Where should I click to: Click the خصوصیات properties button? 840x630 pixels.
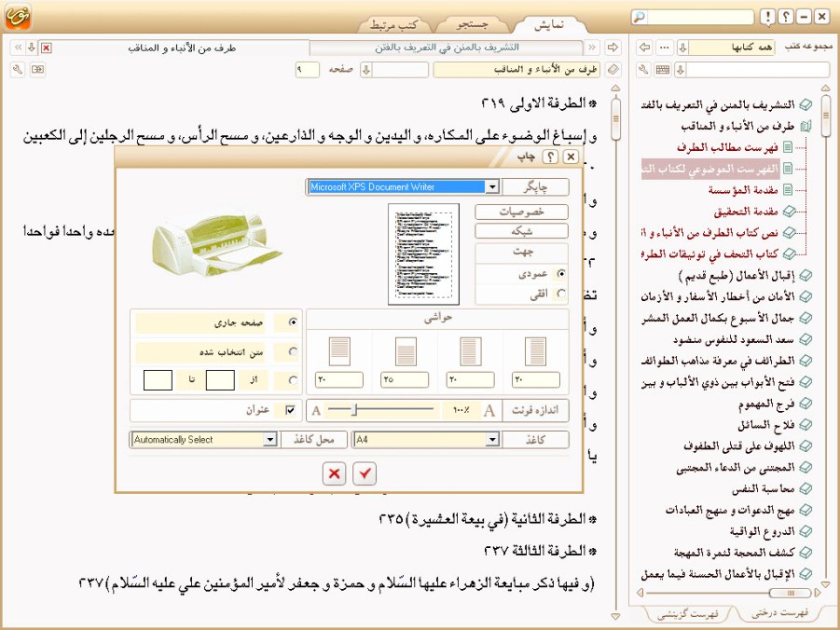coord(521,212)
